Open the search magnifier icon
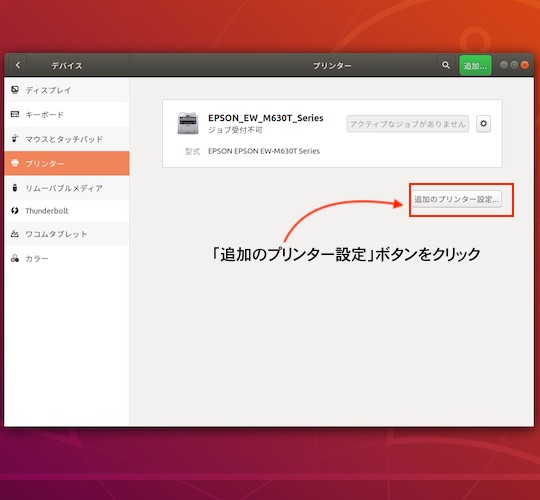The height and width of the screenshot is (500, 540). pyautogui.click(x=446, y=65)
